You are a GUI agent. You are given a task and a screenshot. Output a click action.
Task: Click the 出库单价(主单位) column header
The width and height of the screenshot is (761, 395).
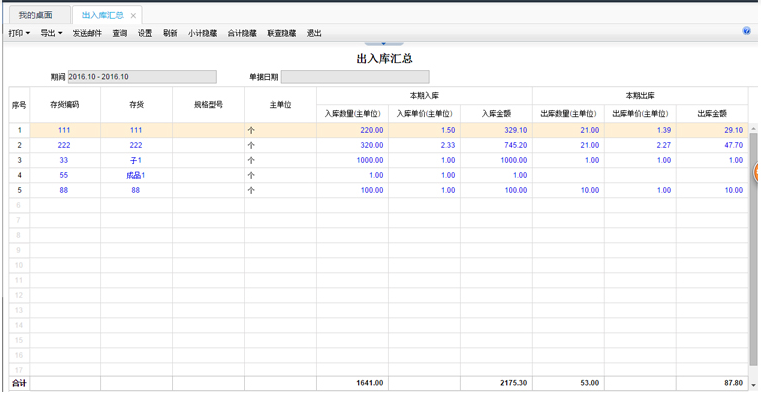(640, 114)
